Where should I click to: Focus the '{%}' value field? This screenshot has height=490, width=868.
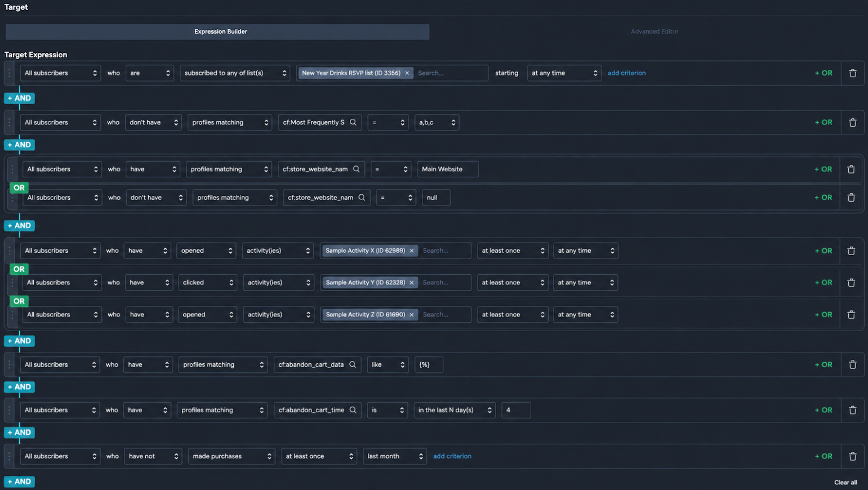point(429,365)
